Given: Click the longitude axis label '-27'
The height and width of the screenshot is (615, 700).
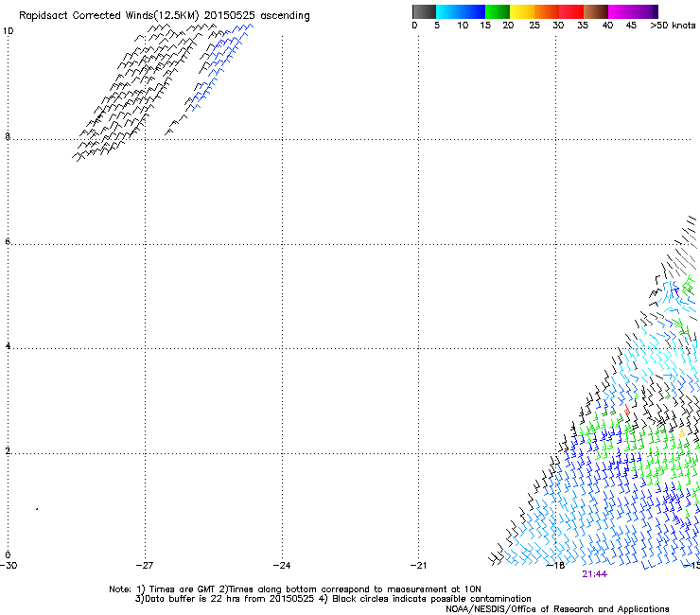Looking at the screenshot, I should 145,565.
